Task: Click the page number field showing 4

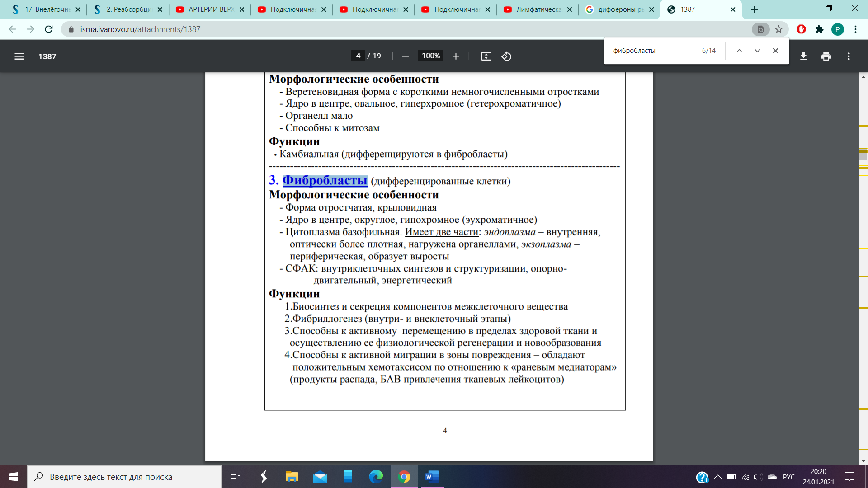Action: 358,56
